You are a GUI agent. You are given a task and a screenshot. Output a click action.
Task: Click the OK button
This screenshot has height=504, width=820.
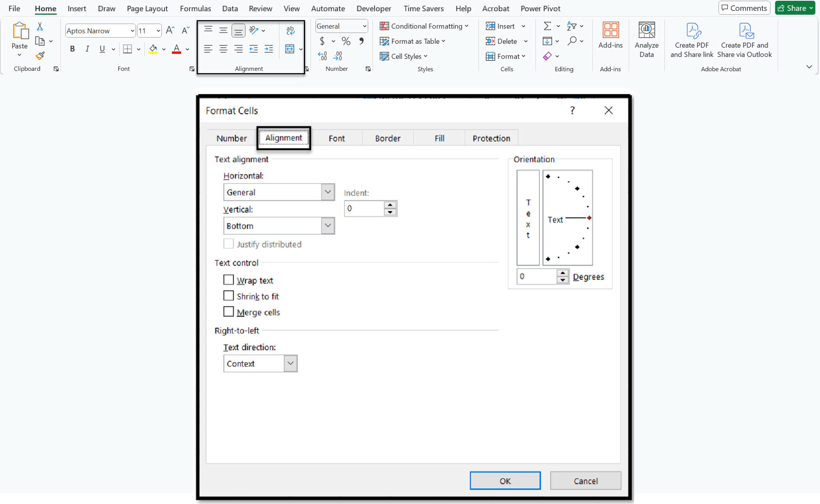(504, 481)
